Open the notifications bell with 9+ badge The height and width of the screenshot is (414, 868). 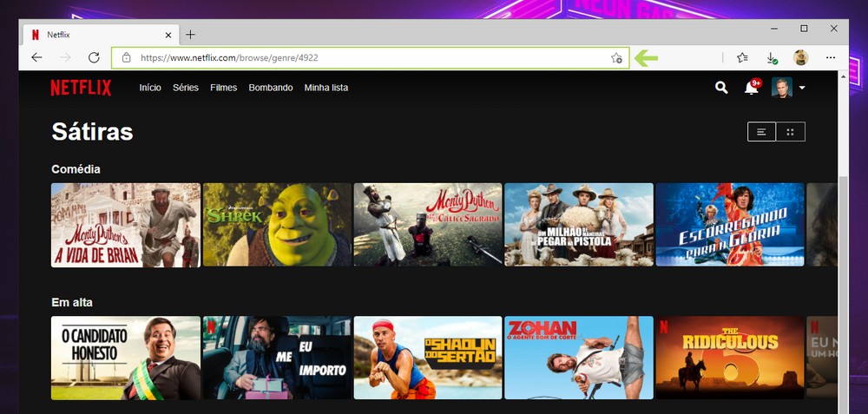tap(751, 88)
